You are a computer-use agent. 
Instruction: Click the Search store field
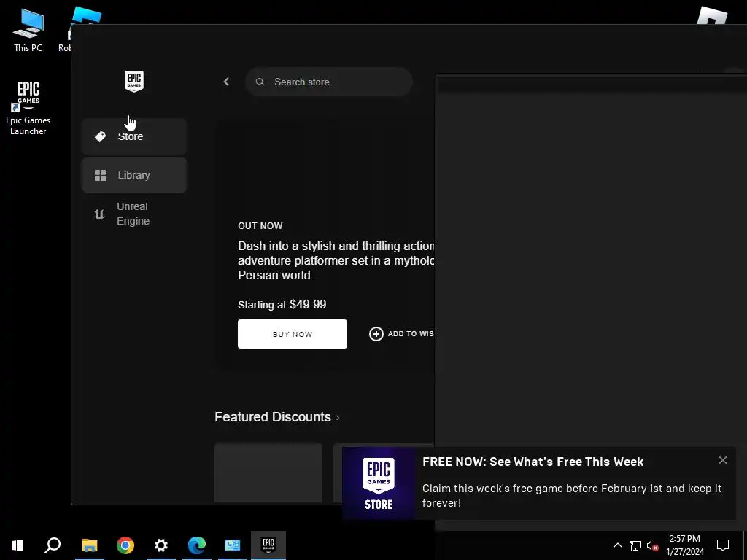coord(329,82)
